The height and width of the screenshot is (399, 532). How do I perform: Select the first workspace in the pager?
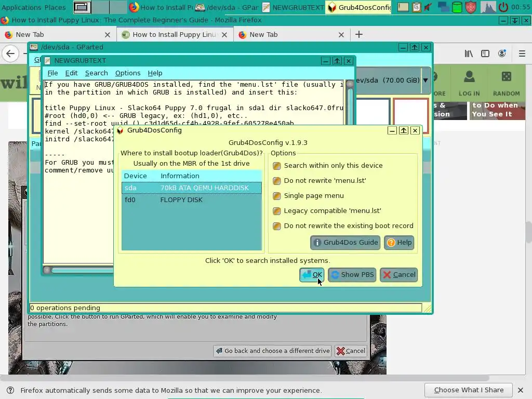pyautogui.click(x=82, y=7)
